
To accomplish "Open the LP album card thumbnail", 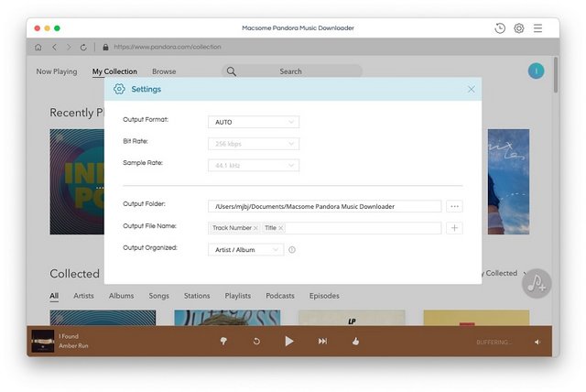I will click(352, 318).
